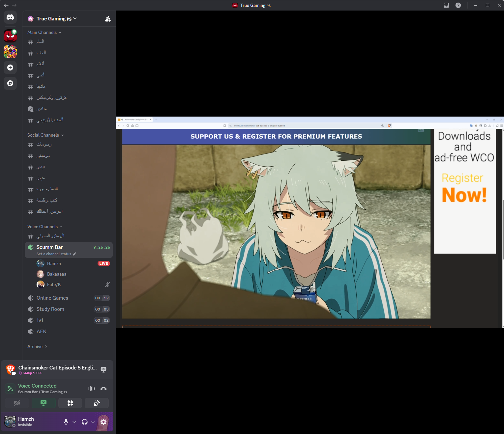Deafen with the headphones button
Image resolution: width=504 pixels, height=434 pixels.
(85, 422)
